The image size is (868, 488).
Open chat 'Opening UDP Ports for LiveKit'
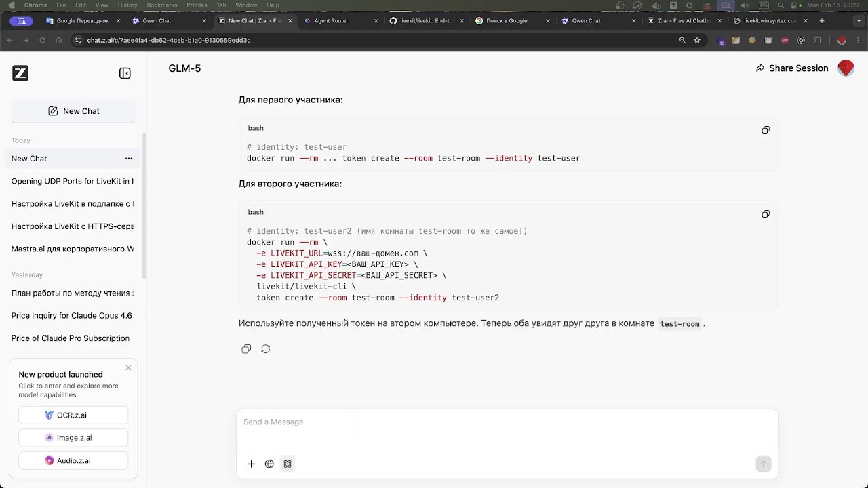(73, 181)
